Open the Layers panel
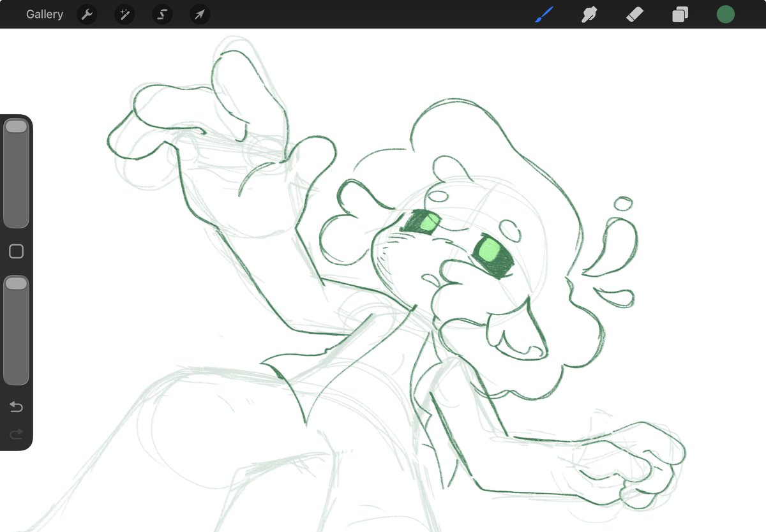The height and width of the screenshot is (532, 766). tap(680, 15)
